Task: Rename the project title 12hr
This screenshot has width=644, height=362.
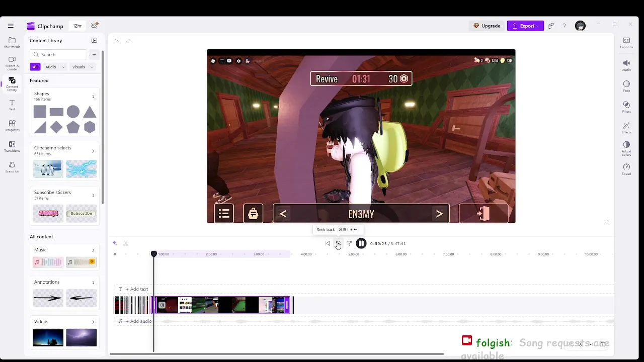Action: [77, 26]
